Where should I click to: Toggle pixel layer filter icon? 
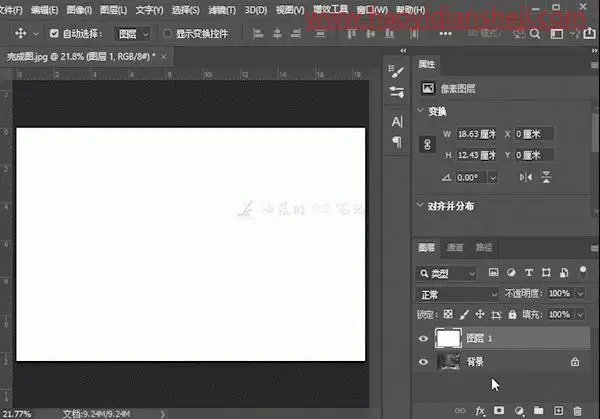coord(494,272)
